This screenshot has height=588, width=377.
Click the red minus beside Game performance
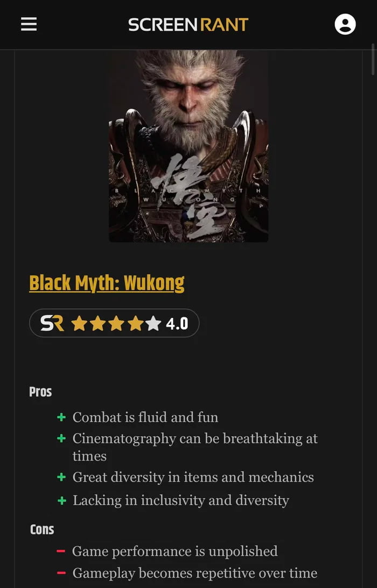(x=61, y=551)
